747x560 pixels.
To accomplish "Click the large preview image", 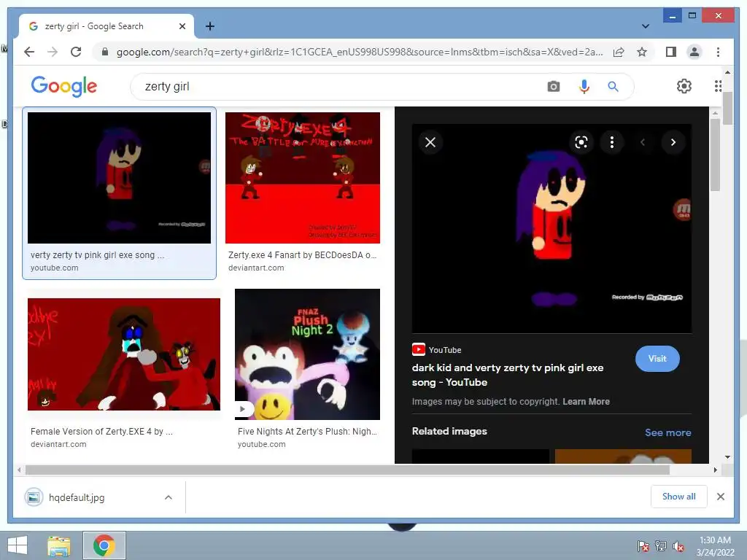I will [551, 228].
